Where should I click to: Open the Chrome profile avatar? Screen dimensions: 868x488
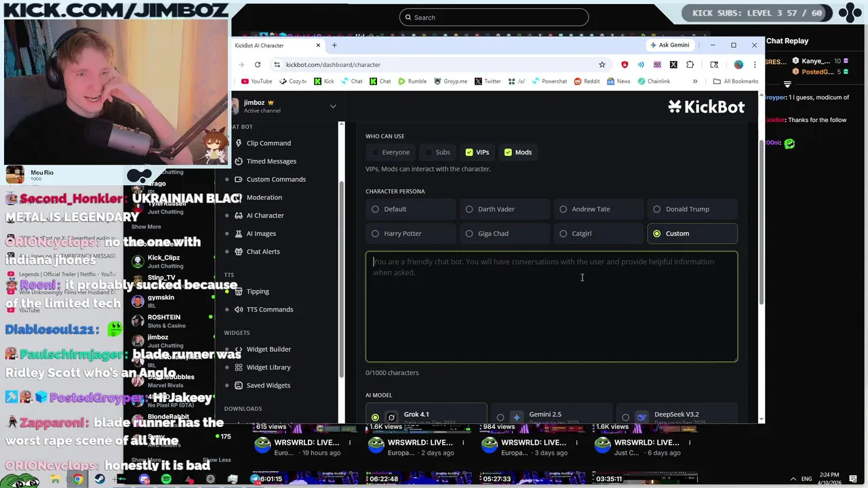738,64
